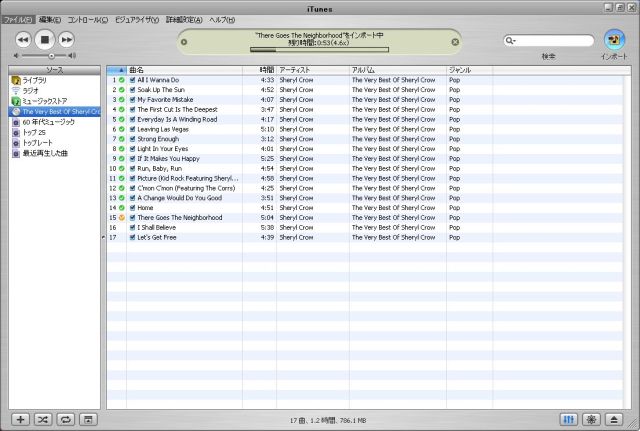This screenshot has width=640, height=431.
Task: Click the green imported icon on track 1
Action: coord(122,80)
